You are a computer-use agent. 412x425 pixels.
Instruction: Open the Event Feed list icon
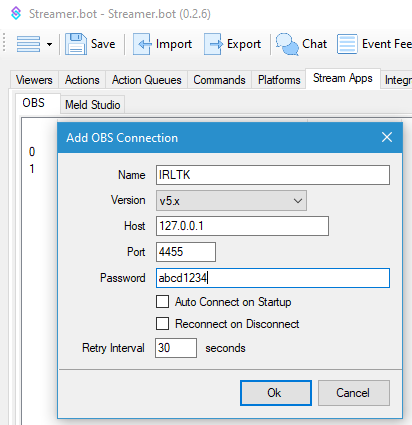coord(347,44)
